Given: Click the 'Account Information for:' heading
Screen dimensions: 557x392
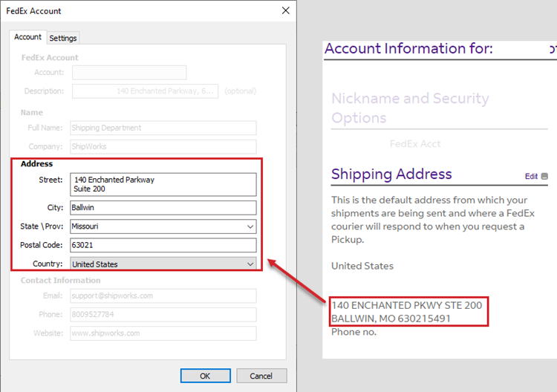Looking at the screenshot, I should [x=408, y=49].
